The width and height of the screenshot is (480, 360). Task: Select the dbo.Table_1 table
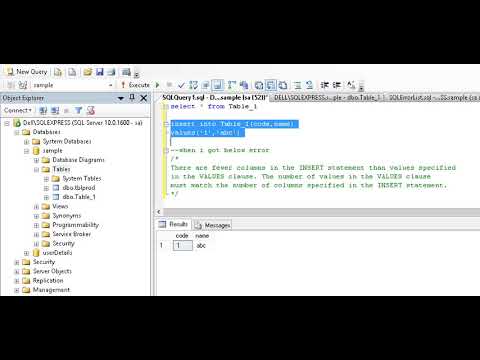pyautogui.click(x=79, y=197)
